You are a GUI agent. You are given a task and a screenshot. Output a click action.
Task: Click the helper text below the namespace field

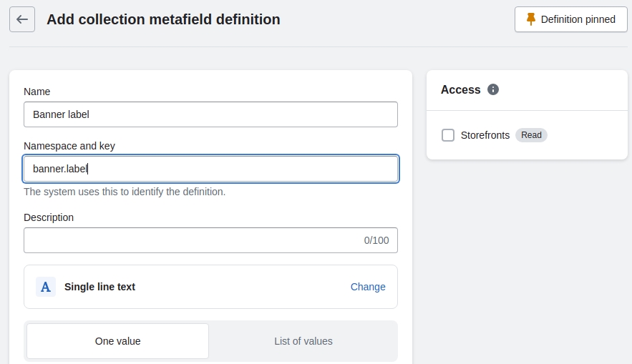pyautogui.click(x=125, y=192)
